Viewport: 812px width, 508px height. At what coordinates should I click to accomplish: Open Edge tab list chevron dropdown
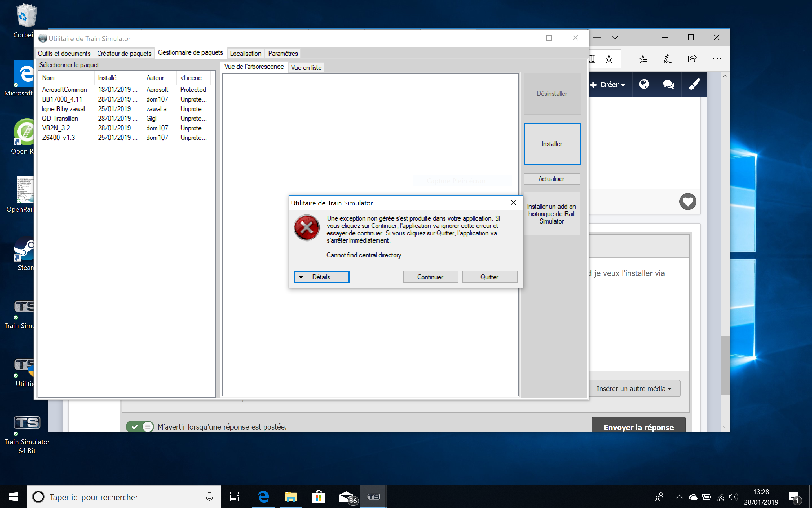click(615, 38)
